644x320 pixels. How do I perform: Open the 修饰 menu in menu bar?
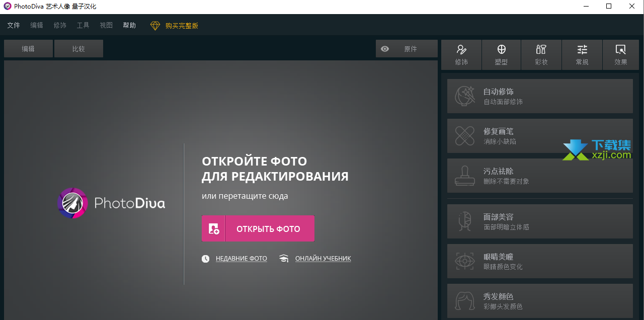point(60,25)
